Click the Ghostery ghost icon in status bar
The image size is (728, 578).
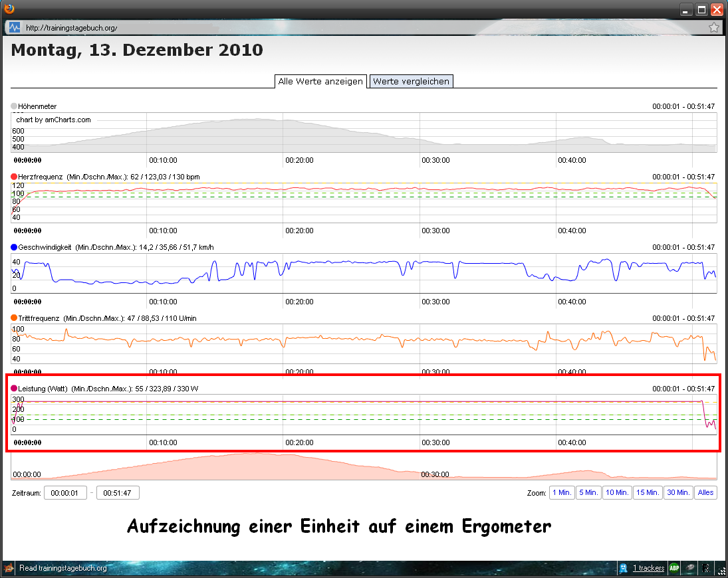click(623, 568)
